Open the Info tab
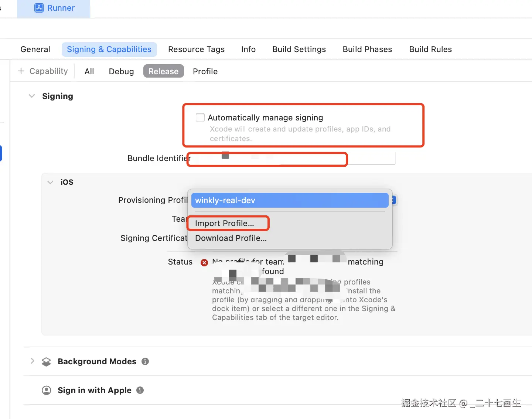 pos(248,50)
